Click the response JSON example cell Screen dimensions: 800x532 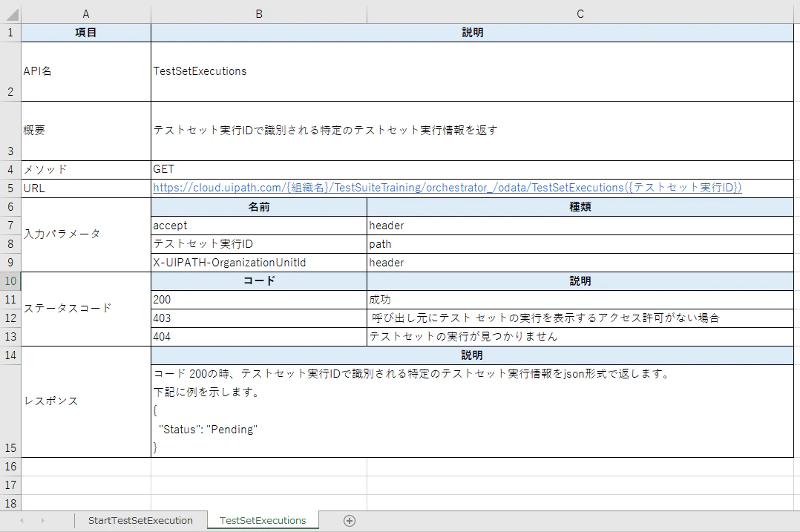(x=473, y=411)
